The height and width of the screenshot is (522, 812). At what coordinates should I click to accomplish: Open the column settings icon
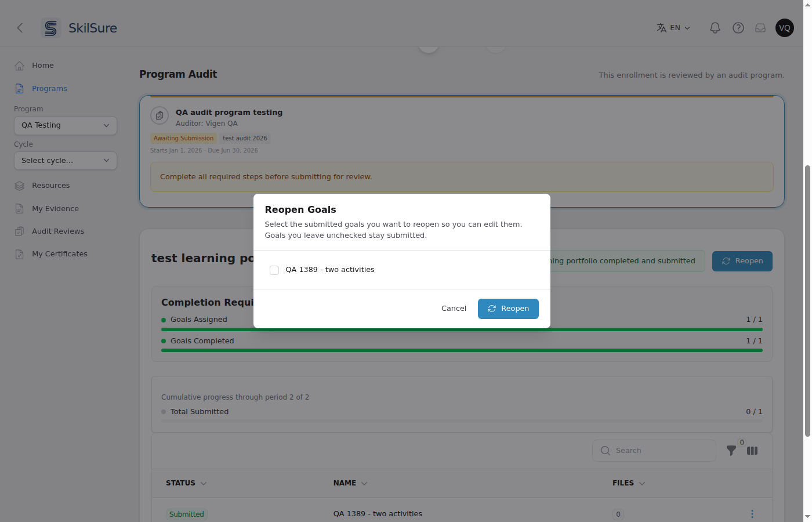pos(752,451)
